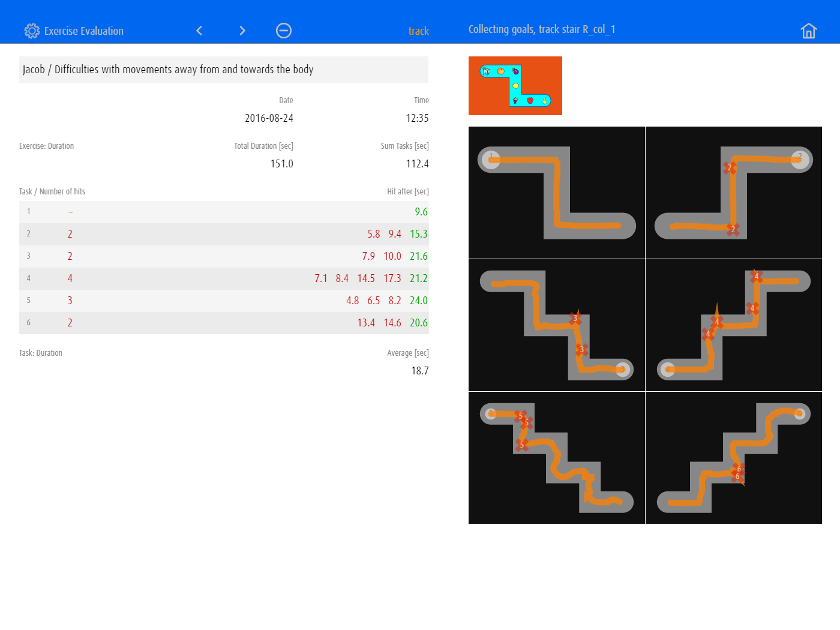Open the orange track stair preview thumbnail
Viewport: 840px width, 630px height.
515,86
